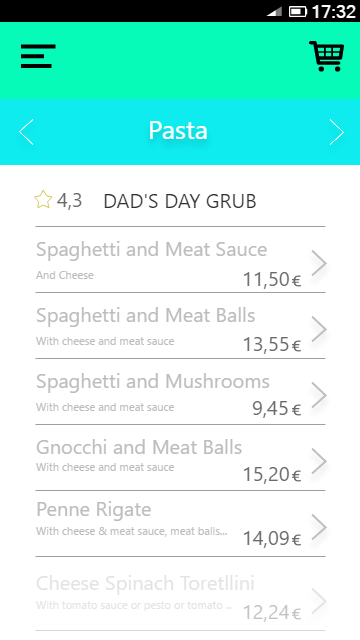
Task: Tap the signal strength icon
Action: (x=274, y=12)
